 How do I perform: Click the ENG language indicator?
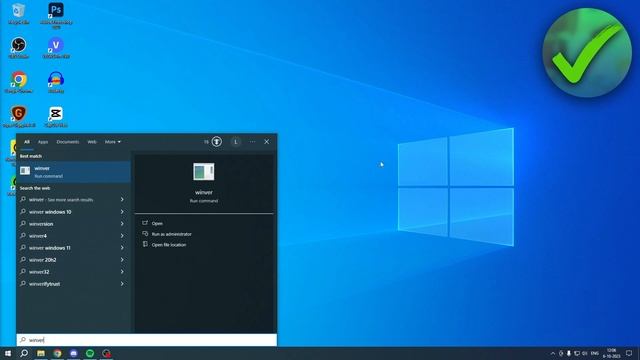pyautogui.click(x=595, y=353)
